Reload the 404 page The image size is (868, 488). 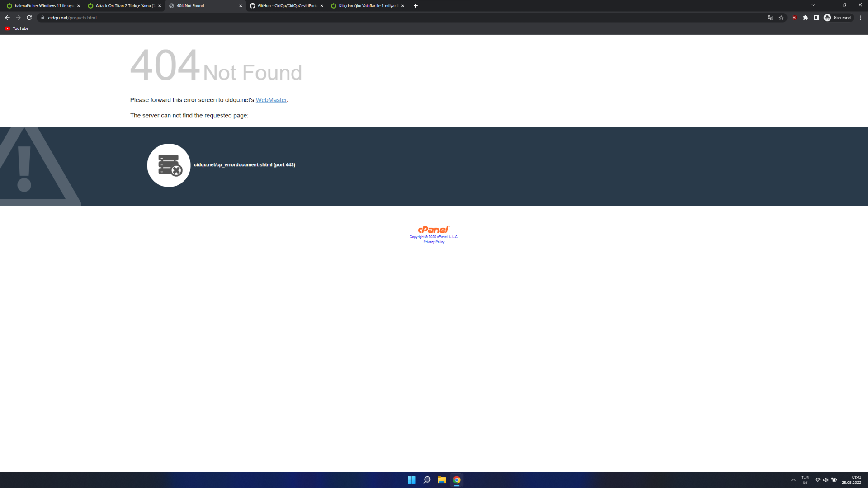click(29, 18)
